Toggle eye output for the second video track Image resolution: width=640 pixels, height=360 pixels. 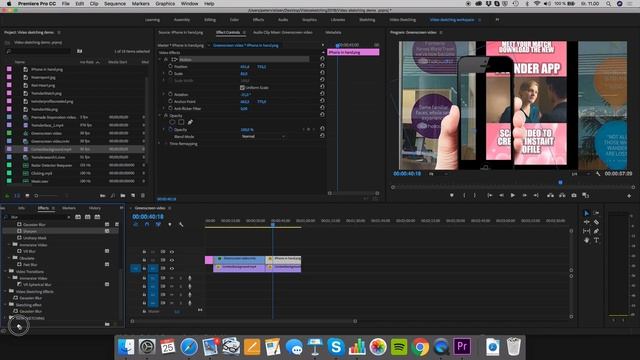click(172, 260)
